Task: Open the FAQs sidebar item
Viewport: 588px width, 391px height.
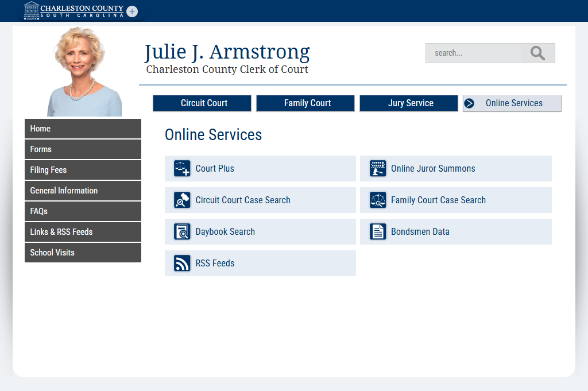Action: (83, 211)
